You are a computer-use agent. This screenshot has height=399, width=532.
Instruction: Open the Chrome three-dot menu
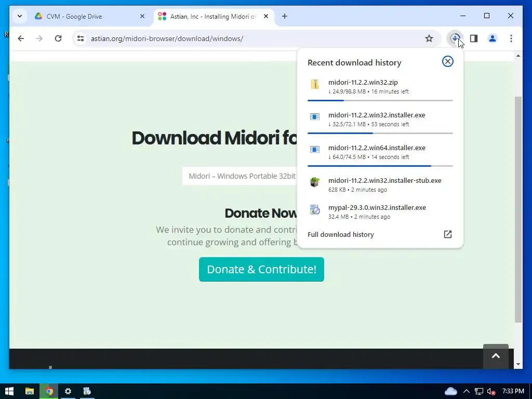511,38
